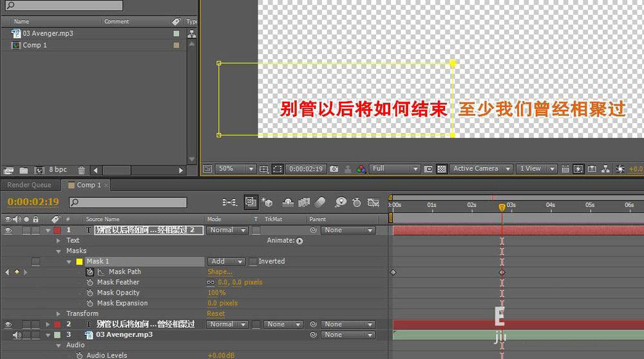Open layer 2 TrkMat None dropdown
Viewport: 644px width, 359px height.
(x=283, y=324)
